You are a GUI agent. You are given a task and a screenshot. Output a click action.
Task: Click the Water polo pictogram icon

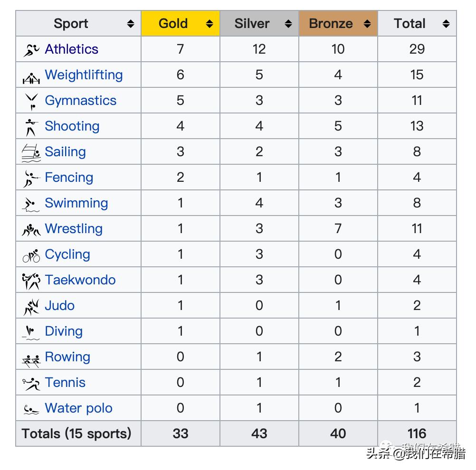[x=31, y=409]
